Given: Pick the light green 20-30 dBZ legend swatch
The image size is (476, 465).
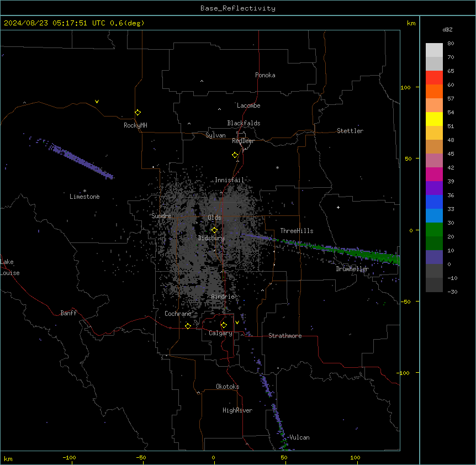Looking at the screenshot, I should (434, 230).
